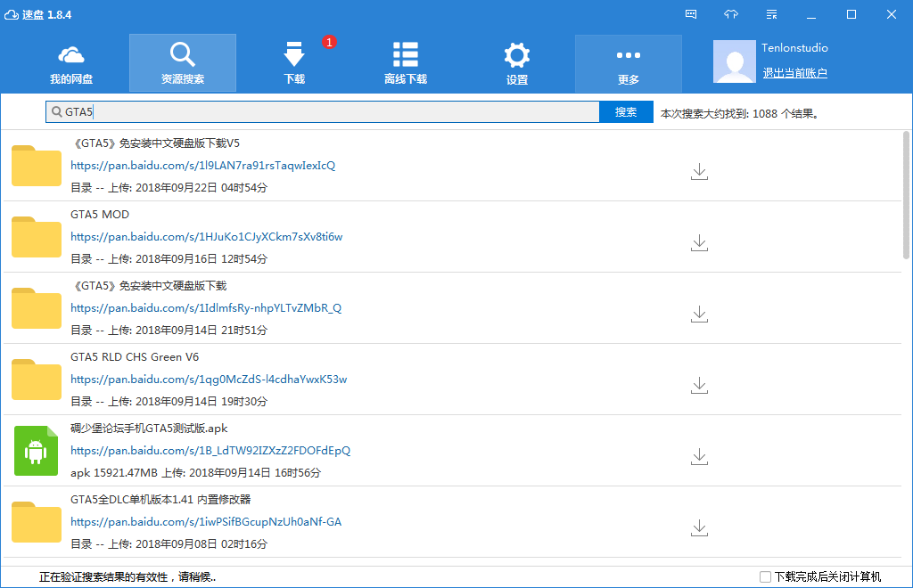Click folder icon of 免安装中文硬盘版下载V5

[x=36, y=166]
